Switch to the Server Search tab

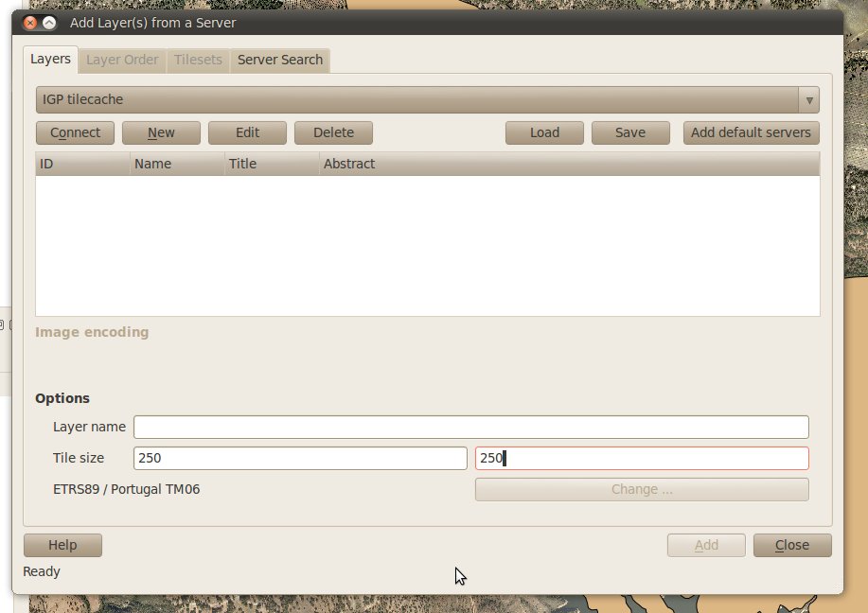click(x=279, y=60)
